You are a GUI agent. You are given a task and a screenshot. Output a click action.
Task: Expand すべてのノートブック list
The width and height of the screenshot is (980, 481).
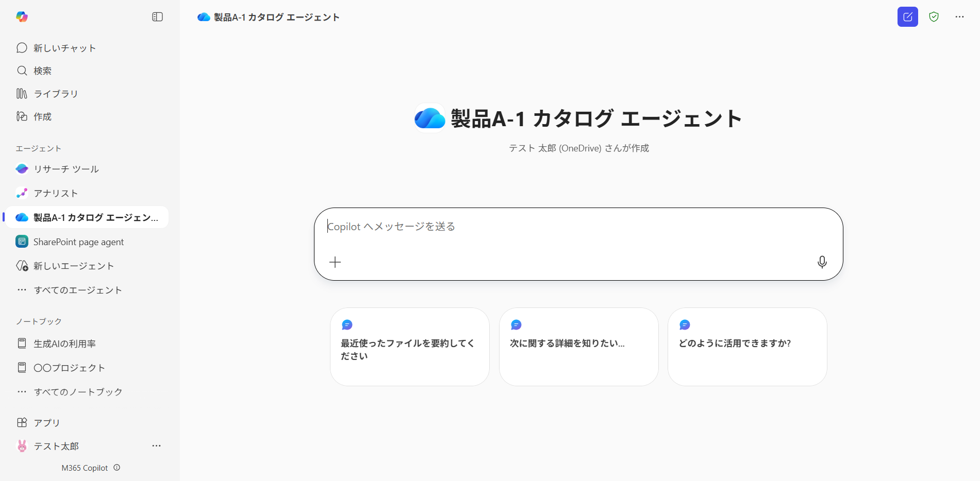(x=77, y=392)
